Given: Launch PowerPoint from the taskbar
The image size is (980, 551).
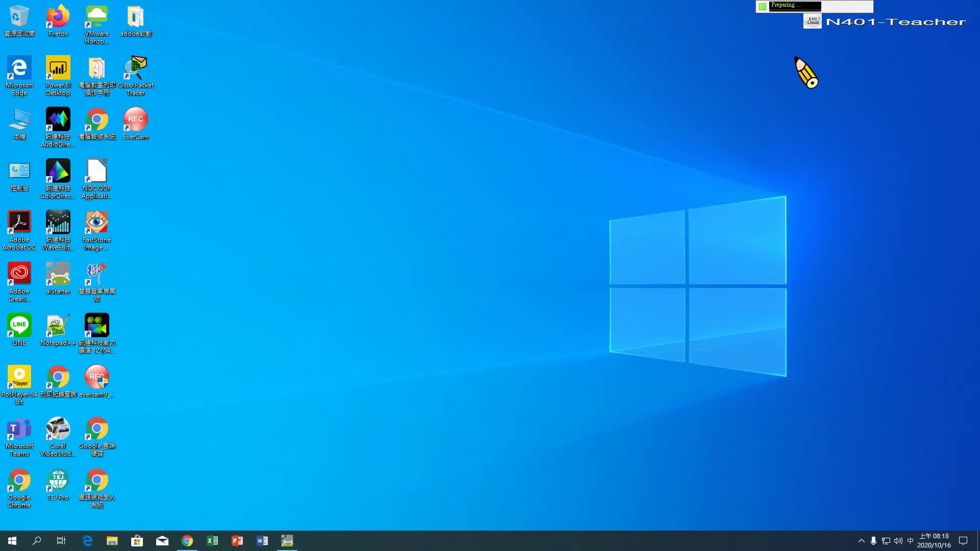Looking at the screenshot, I should click(237, 541).
